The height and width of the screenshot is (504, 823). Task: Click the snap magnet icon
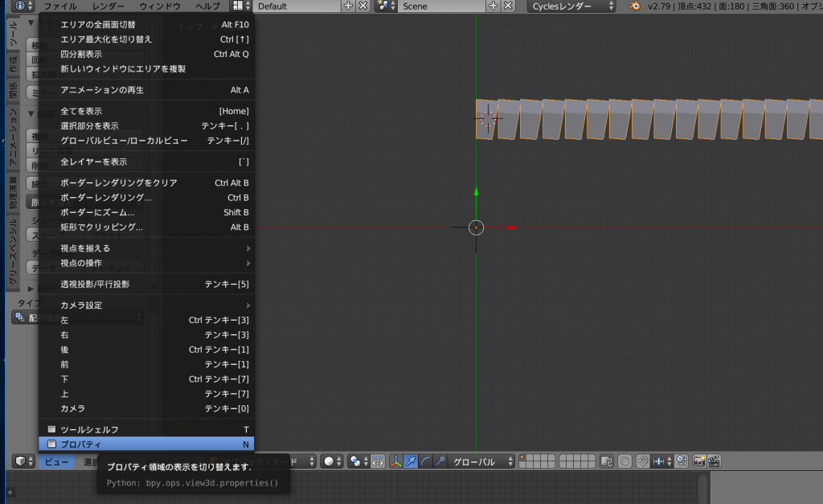tap(642, 461)
